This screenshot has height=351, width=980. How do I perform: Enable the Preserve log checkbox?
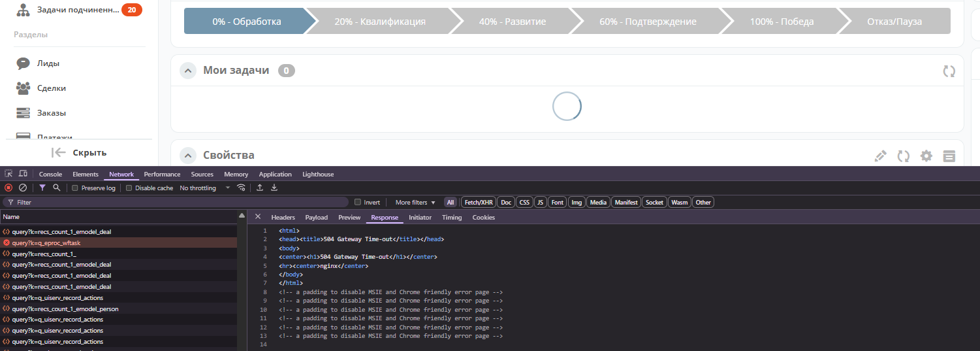pyautogui.click(x=75, y=188)
